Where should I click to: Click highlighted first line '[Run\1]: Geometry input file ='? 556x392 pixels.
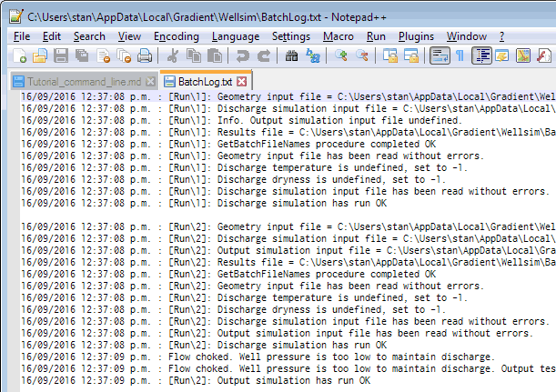point(288,96)
